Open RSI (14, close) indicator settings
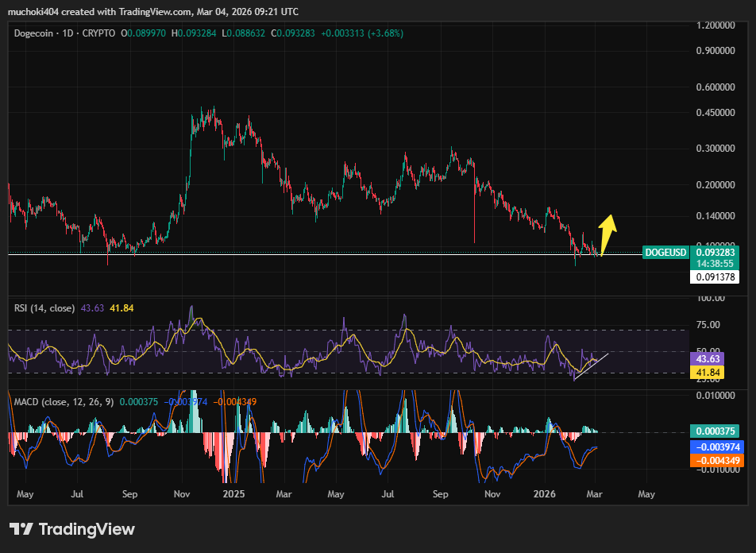Viewport: 756px width, 553px height. (x=44, y=307)
